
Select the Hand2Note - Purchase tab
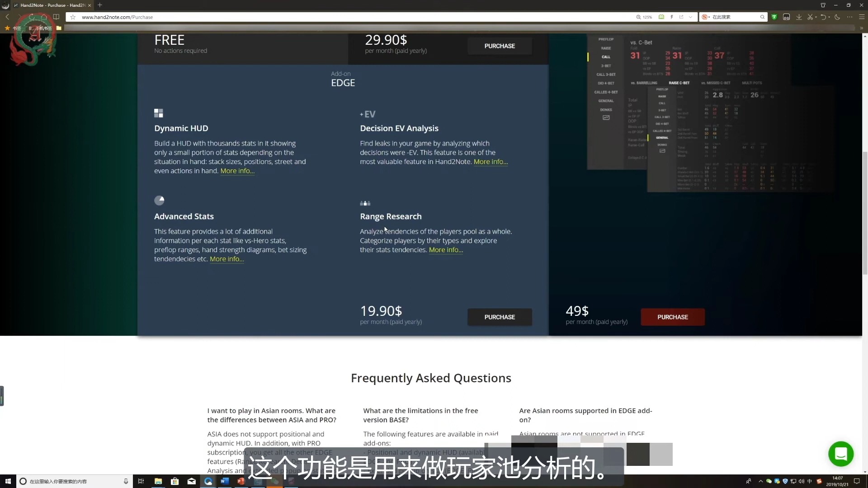tap(52, 5)
